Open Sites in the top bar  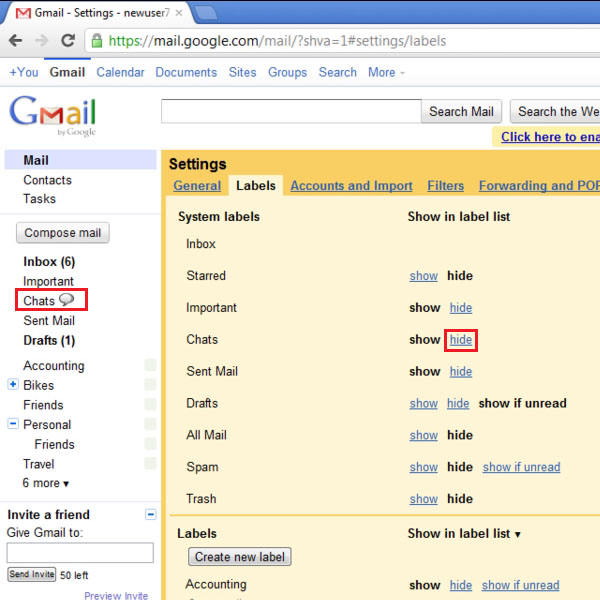coord(242,72)
